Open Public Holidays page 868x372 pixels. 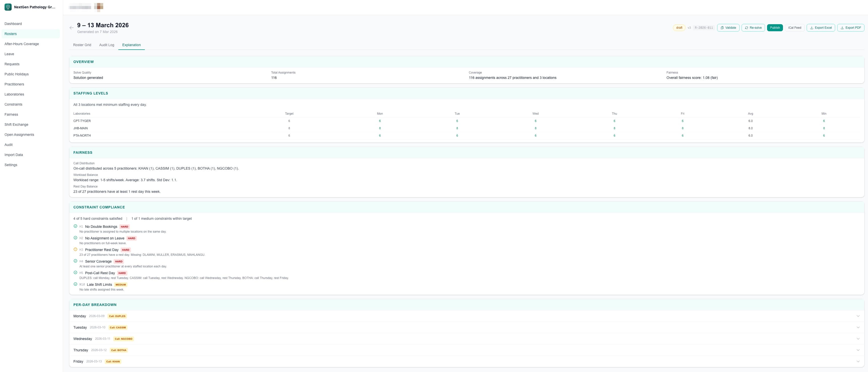tap(31, 74)
